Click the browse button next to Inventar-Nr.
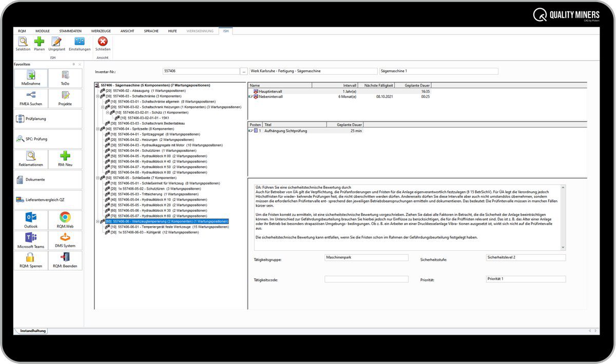This screenshot has width=616, height=364. (244, 71)
